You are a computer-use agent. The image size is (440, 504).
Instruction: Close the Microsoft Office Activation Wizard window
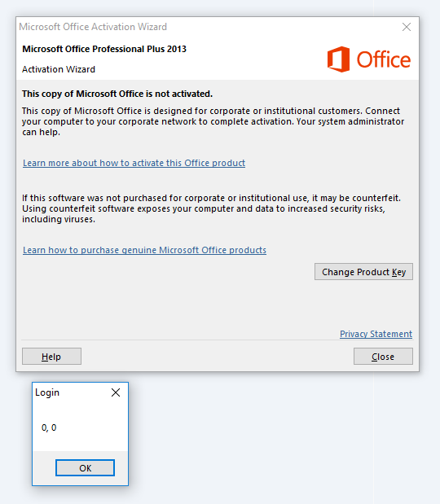point(407,27)
